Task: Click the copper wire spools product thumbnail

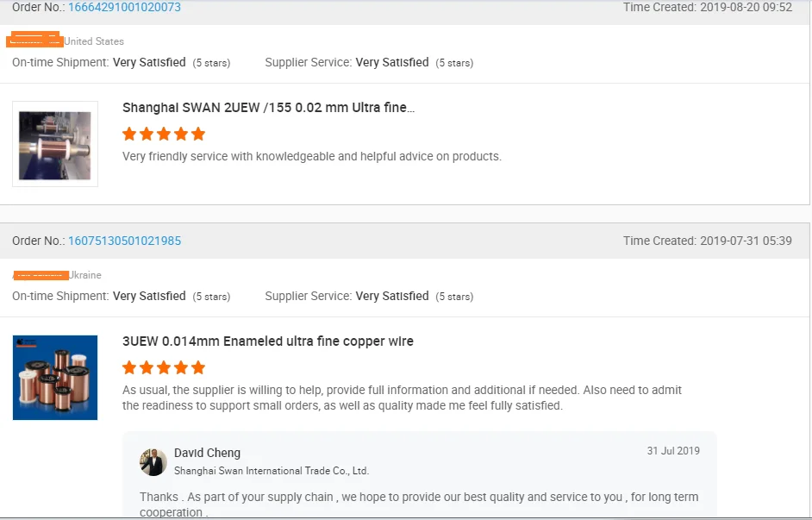Action: pyautogui.click(x=55, y=378)
